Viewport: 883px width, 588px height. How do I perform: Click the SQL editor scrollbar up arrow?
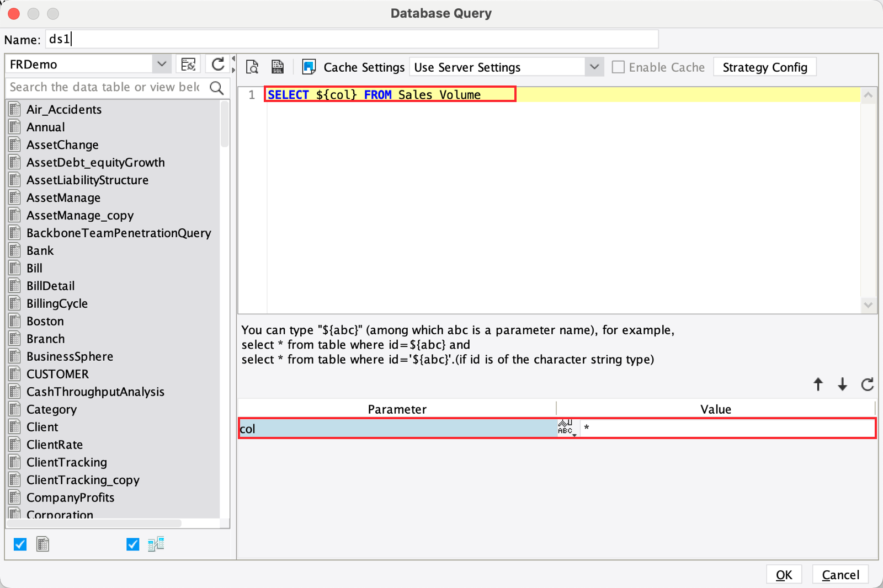(868, 95)
